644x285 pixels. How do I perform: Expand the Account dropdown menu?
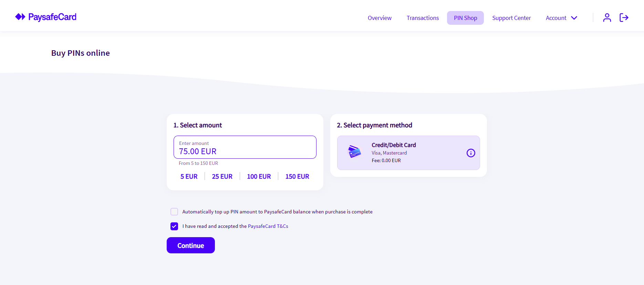[561, 18]
